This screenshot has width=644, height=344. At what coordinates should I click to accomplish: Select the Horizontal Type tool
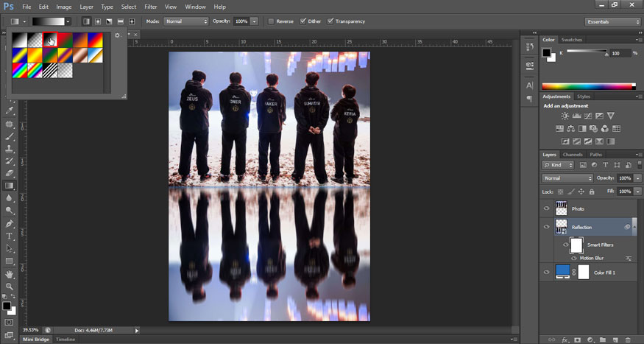click(10, 236)
